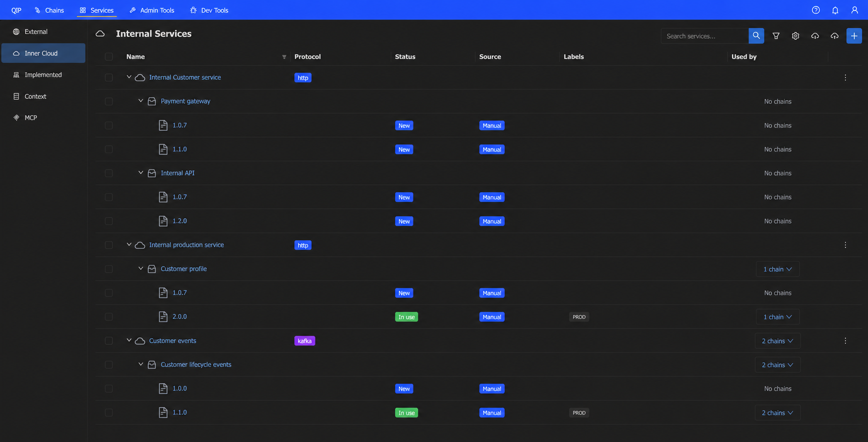Switch to the Chains tab
The image size is (868, 442).
49,10
